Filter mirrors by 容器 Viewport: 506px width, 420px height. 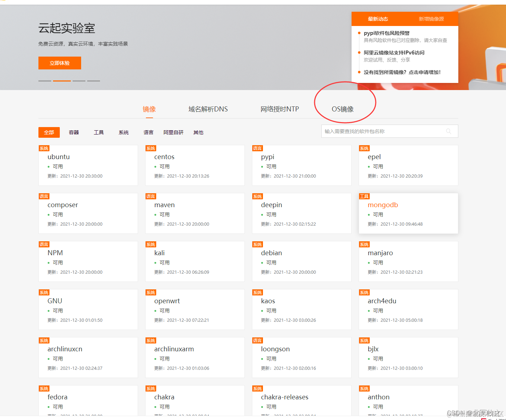(74, 132)
